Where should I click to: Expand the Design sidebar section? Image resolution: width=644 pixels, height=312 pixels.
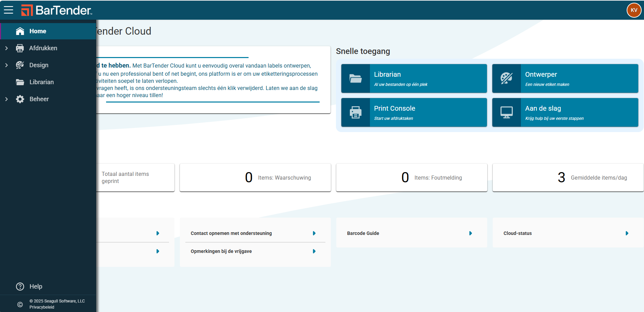[6, 65]
